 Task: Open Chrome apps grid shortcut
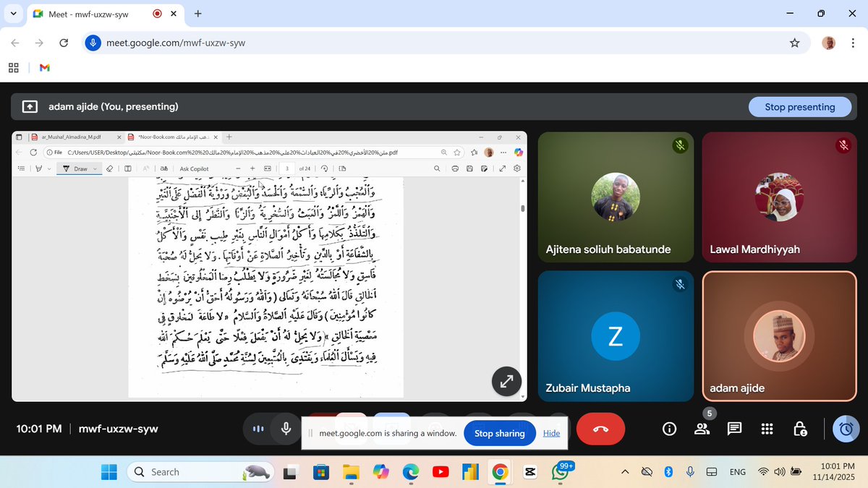13,67
